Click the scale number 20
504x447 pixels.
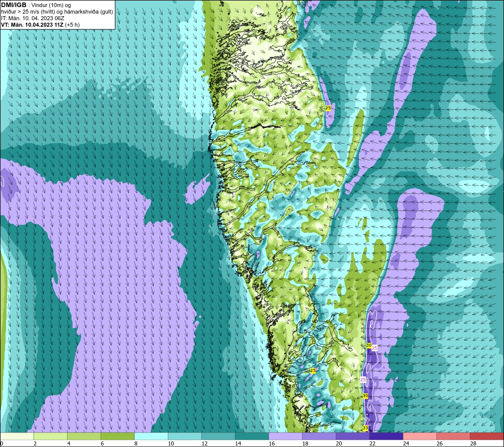(x=339, y=443)
